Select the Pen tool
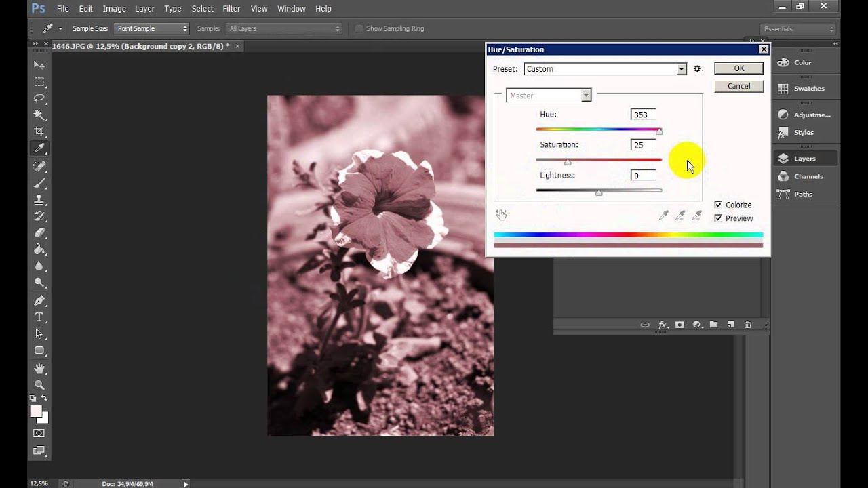 (39, 300)
